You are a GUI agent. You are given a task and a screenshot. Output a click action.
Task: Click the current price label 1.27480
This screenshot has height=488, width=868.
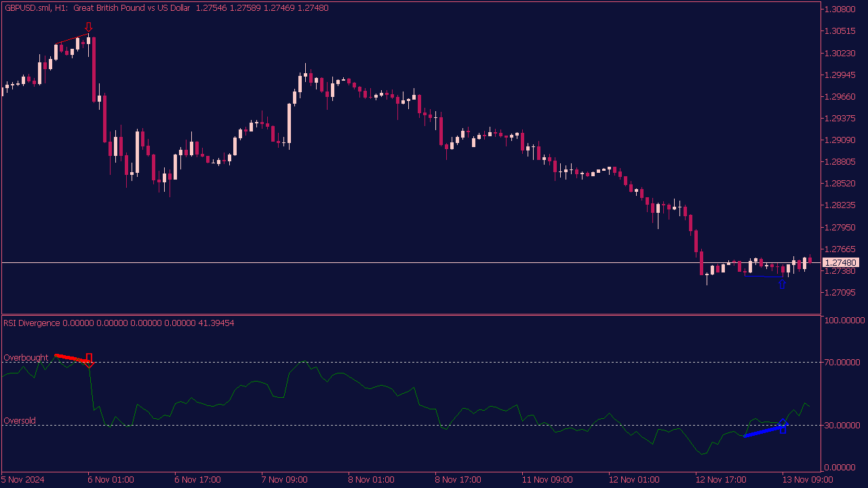point(840,262)
